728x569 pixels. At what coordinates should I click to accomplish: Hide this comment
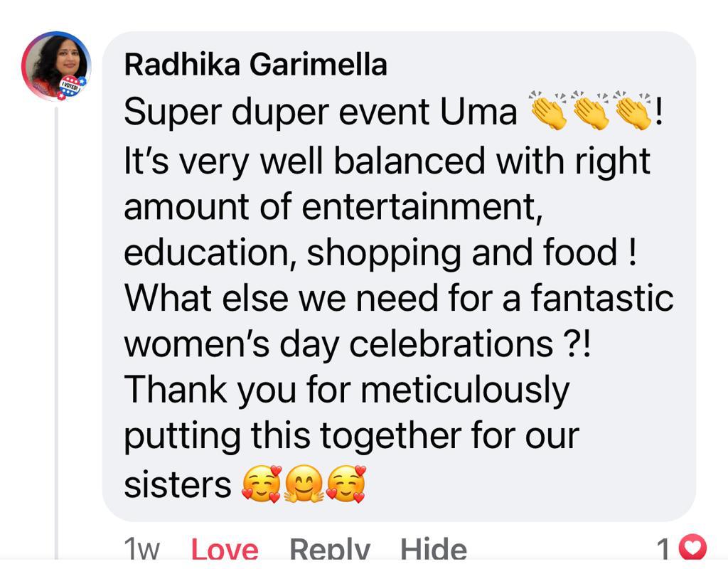(x=433, y=548)
